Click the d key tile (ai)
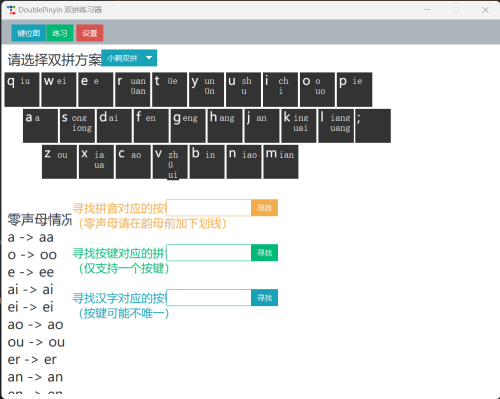The height and width of the screenshot is (399, 500). (x=114, y=126)
